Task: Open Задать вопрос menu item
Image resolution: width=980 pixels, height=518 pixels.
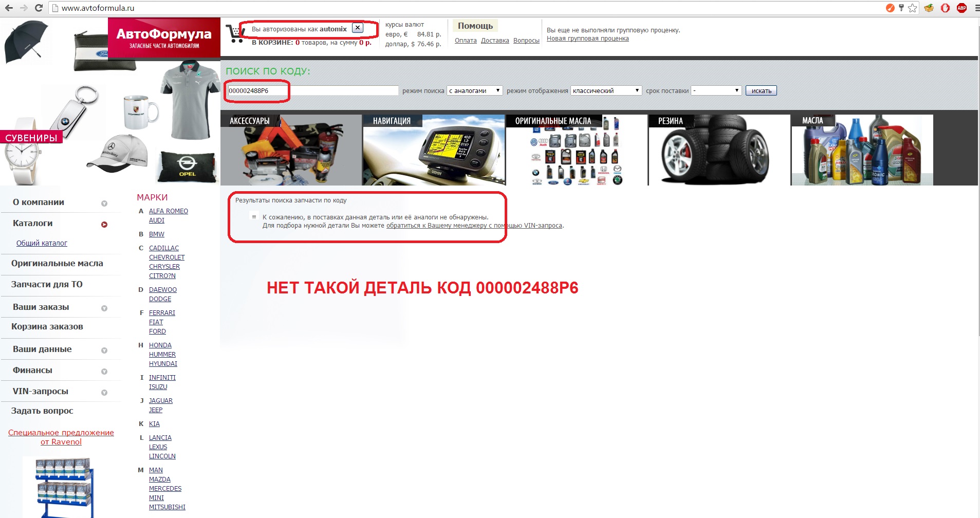Action: coord(42,411)
